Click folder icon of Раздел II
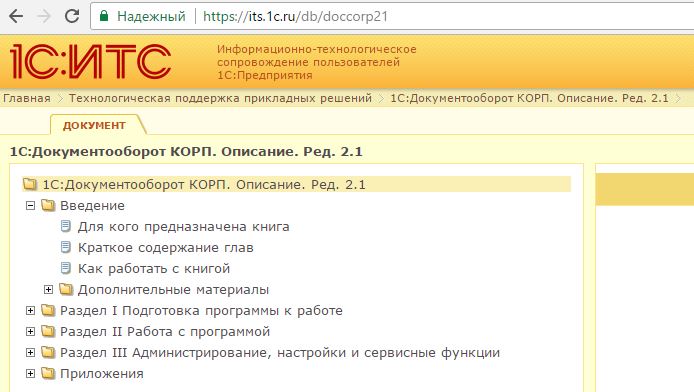694x392 pixels. pos(48,331)
